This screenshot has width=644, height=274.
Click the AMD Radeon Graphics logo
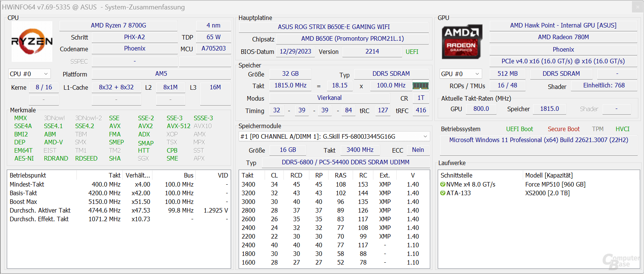[x=462, y=42]
